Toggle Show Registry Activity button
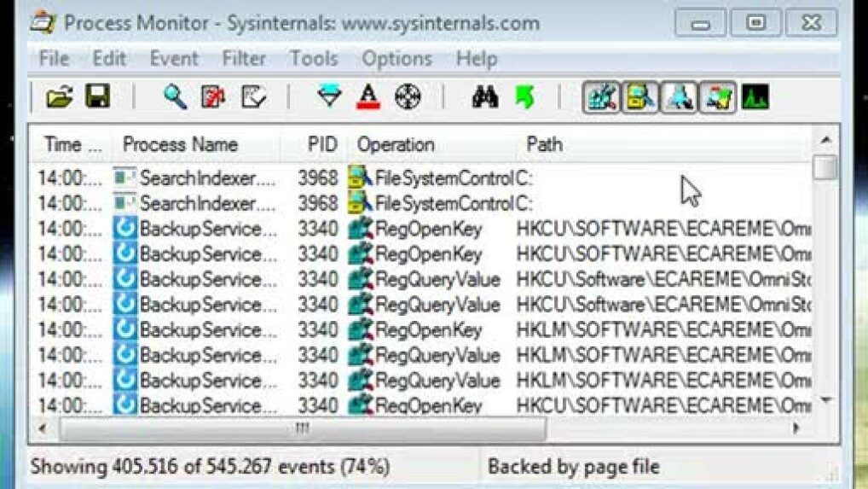Image resolution: width=868 pixels, height=489 pixels. (601, 97)
